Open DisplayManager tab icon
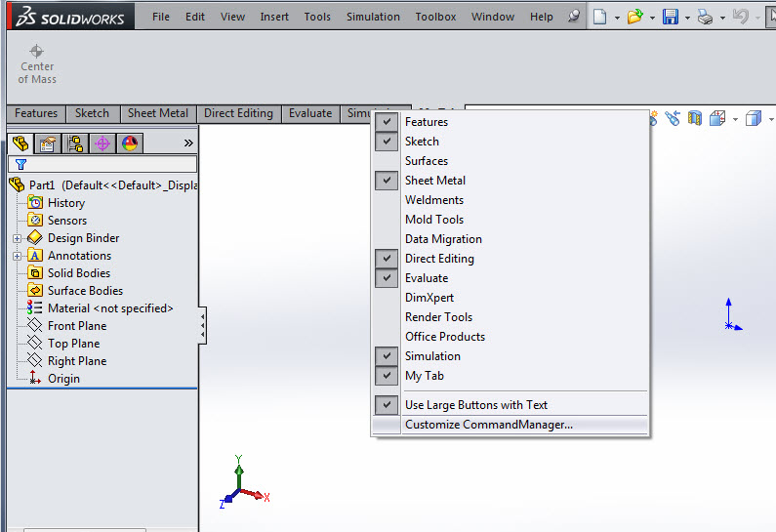The height and width of the screenshot is (532, 776). pos(130,143)
